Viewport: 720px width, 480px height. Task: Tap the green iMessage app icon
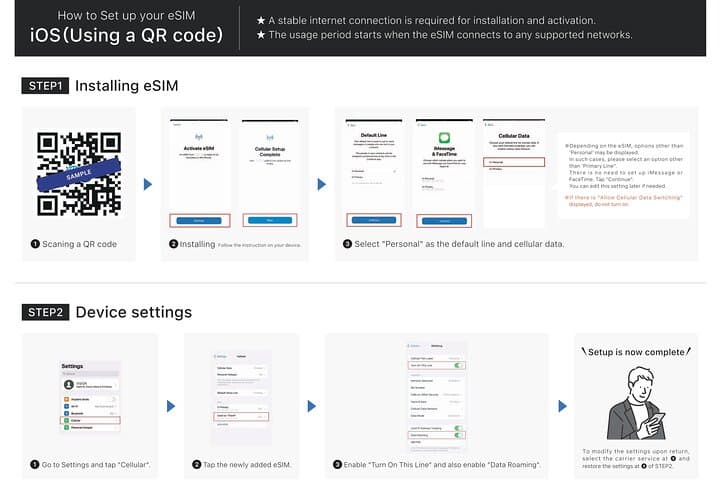(x=444, y=138)
